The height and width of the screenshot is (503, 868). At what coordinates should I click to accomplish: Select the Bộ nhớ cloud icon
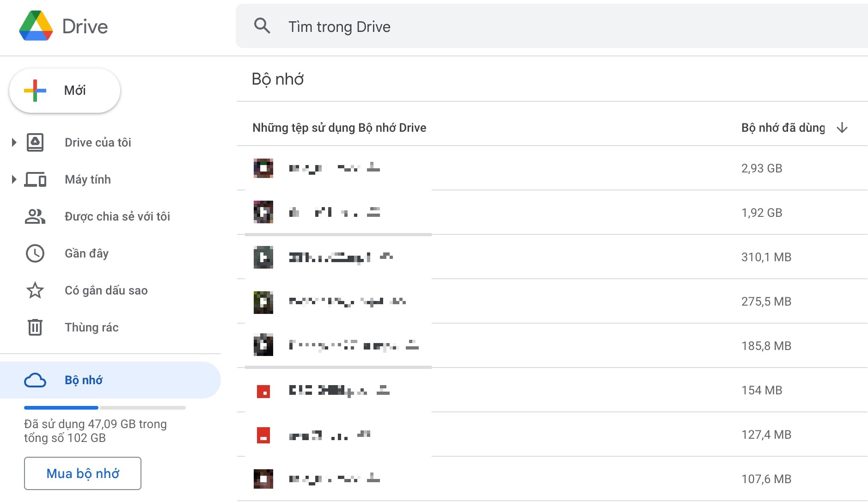click(x=35, y=380)
